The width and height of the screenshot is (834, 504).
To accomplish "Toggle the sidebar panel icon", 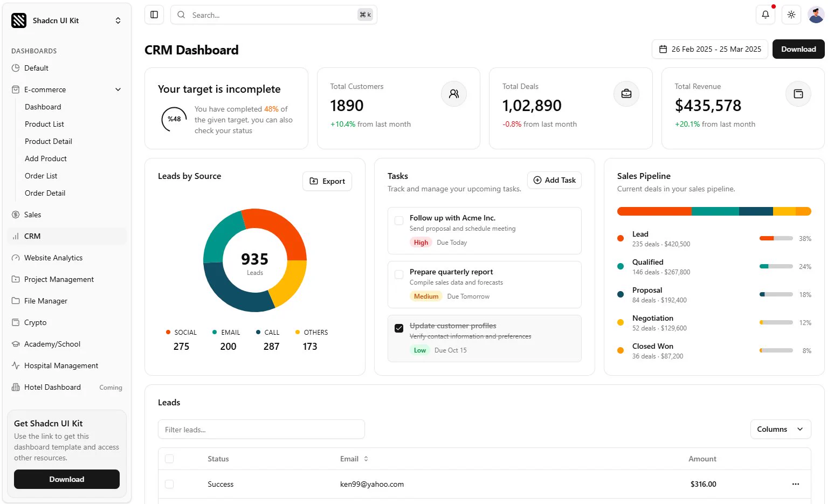I will [154, 15].
